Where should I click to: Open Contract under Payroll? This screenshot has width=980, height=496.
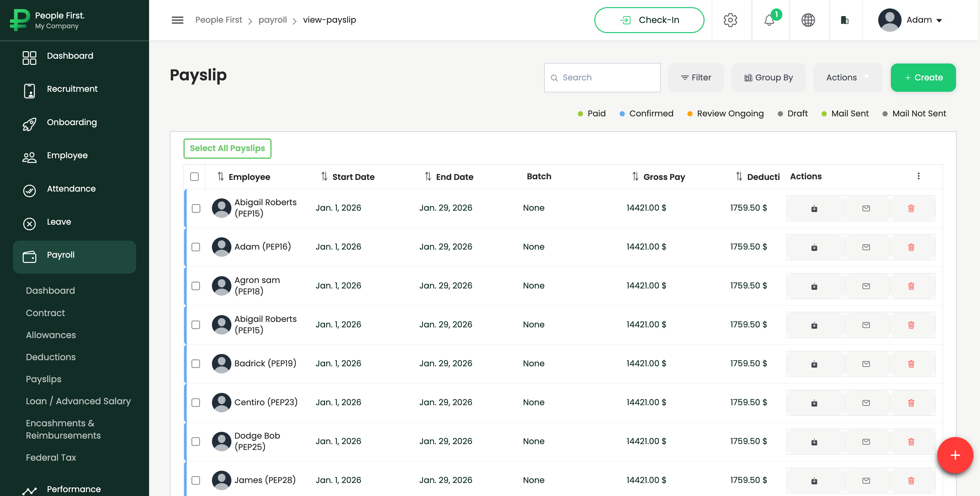[45, 313]
